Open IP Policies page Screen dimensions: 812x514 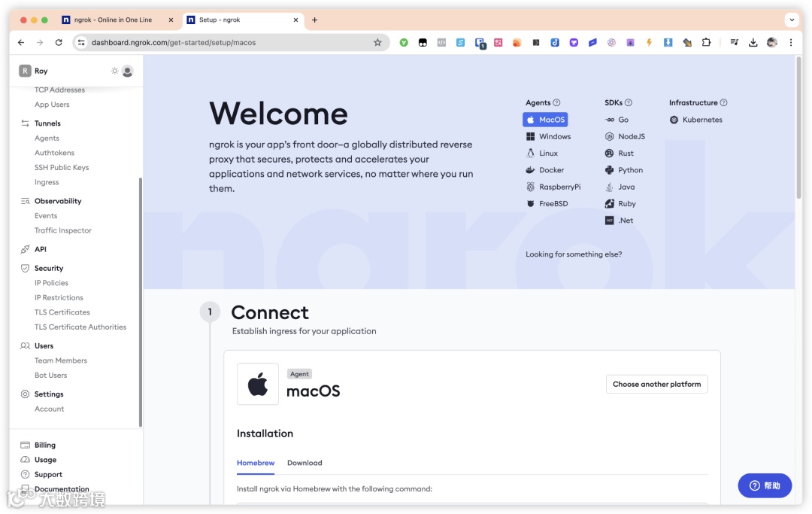coord(51,283)
